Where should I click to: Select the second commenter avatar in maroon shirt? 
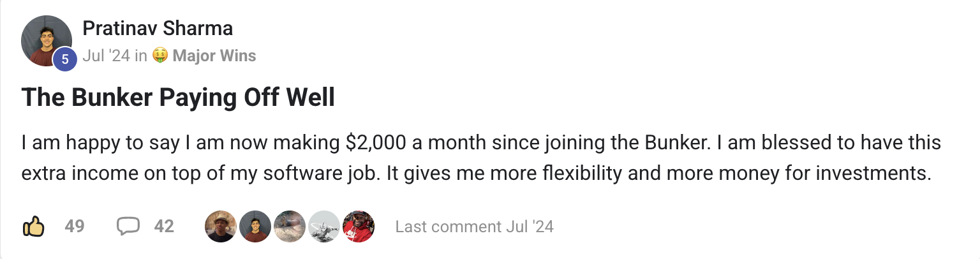click(255, 226)
